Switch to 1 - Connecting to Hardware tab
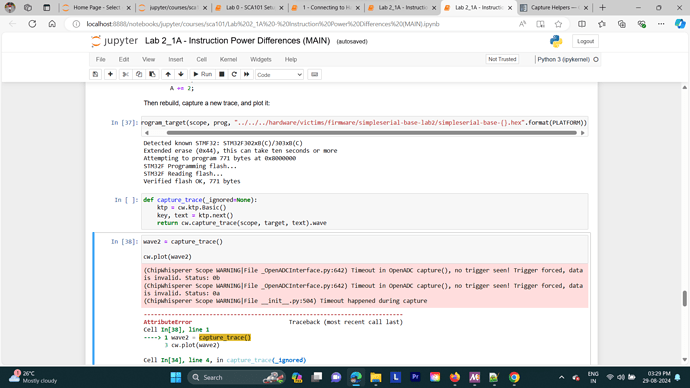This screenshot has width=690, height=388. pyautogui.click(x=326, y=7)
